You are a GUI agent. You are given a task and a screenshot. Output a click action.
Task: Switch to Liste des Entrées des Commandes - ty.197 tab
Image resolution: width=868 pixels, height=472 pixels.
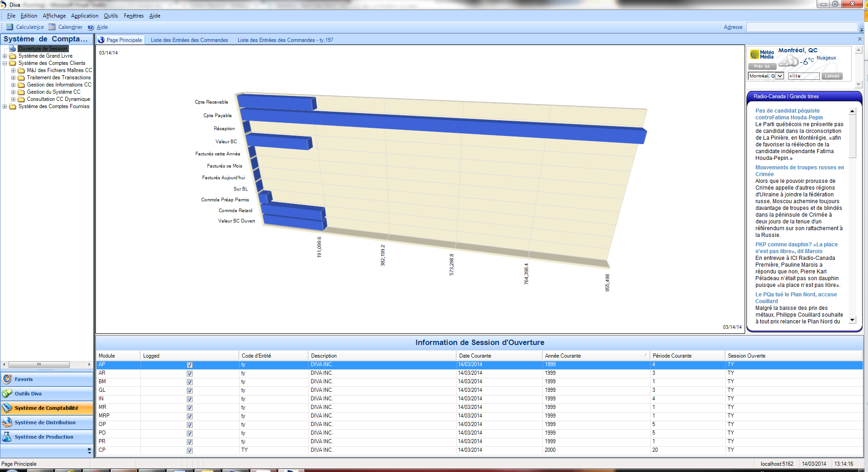[x=285, y=40]
